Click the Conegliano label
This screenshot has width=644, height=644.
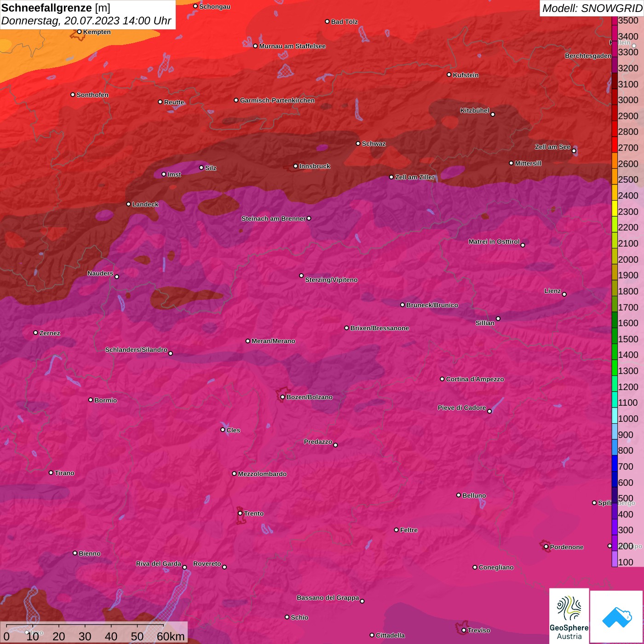pos(496,567)
